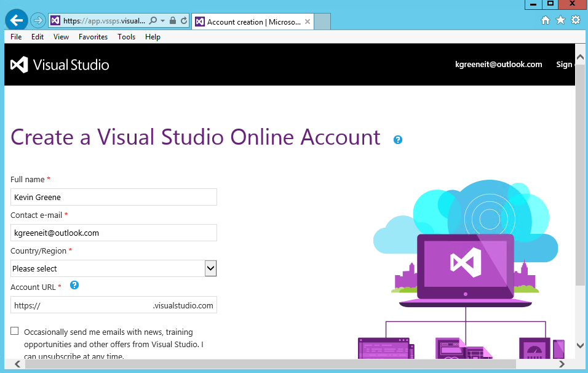Viewport: 588px width, 373px height.
Task: Click the Visual Studio favicon in address bar
Action: [x=55, y=21]
